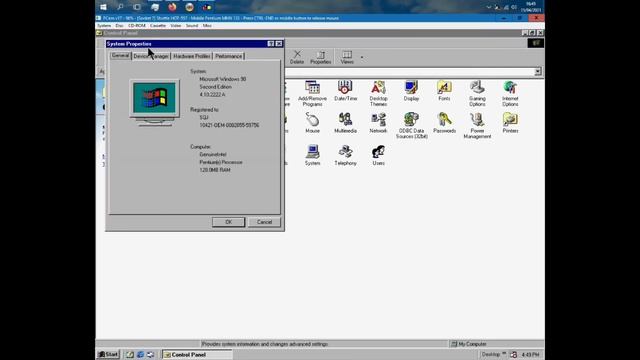Open the Desktop Themes icon
Screen dimensions: 640x360
coord(378,93)
